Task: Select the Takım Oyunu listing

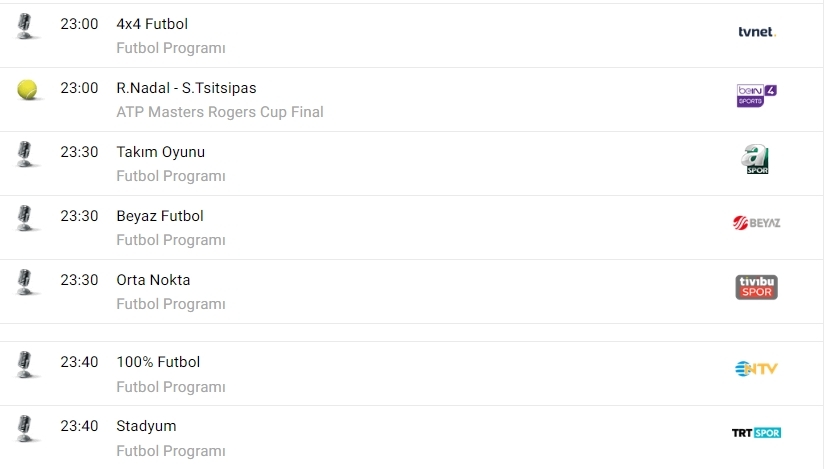Action: point(160,152)
